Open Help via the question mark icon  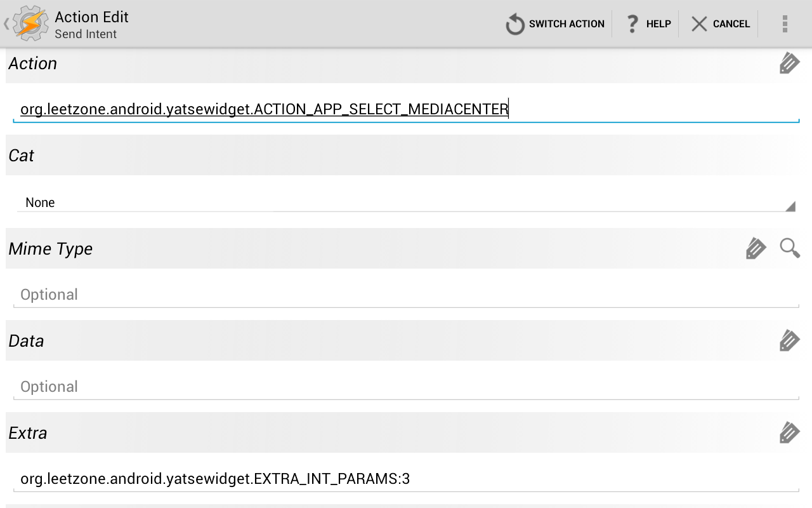[632, 24]
